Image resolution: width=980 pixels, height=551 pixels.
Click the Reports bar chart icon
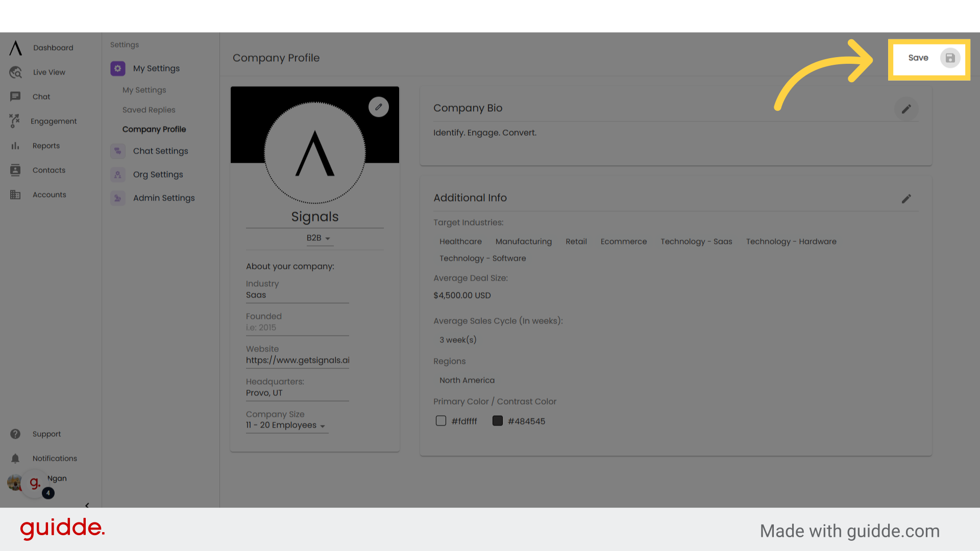(x=15, y=146)
